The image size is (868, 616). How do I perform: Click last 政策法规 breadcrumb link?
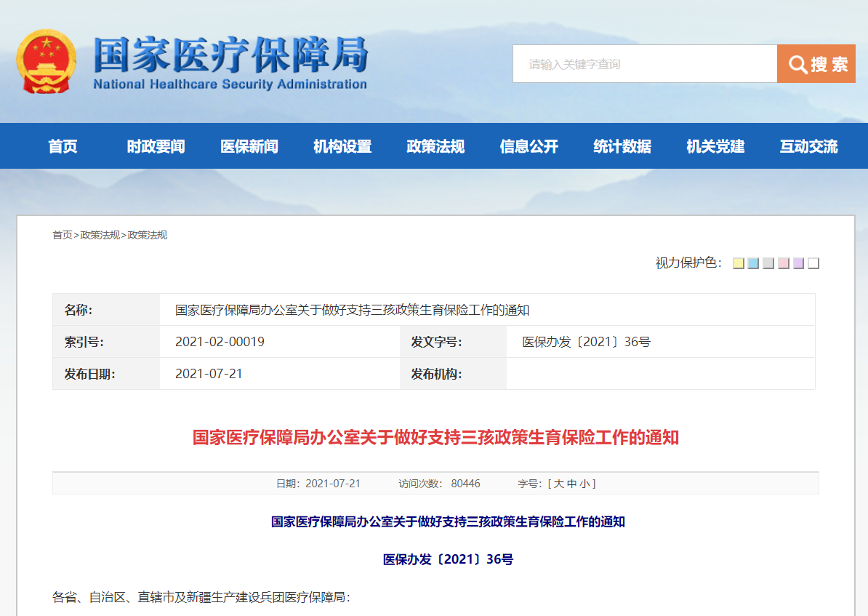(x=148, y=235)
